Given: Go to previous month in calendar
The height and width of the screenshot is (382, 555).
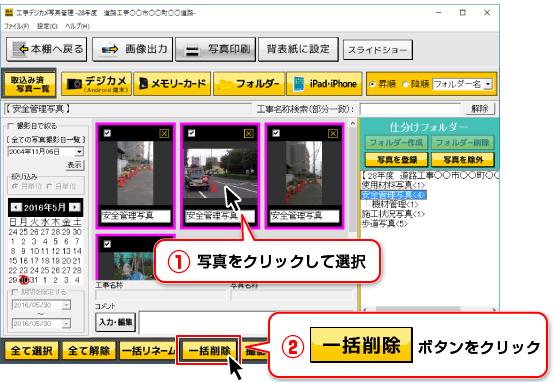Looking at the screenshot, I should [x=16, y=207].
